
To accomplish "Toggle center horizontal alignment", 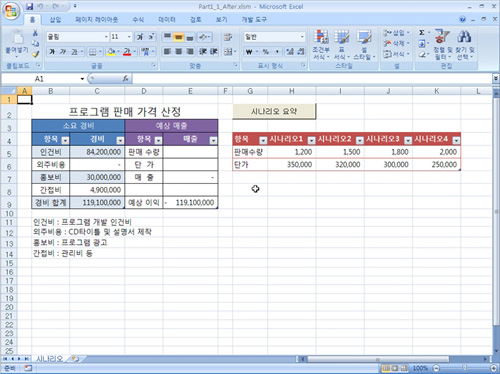I will coord(179,52).
